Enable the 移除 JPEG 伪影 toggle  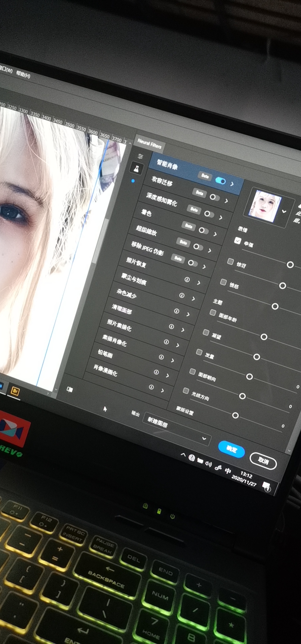pyautogui.click(x=193, y=263)
